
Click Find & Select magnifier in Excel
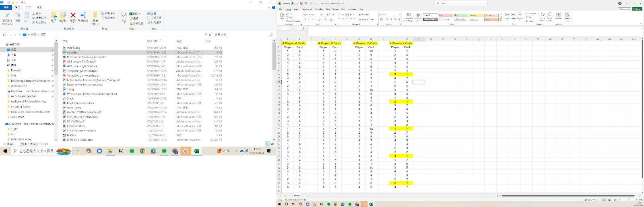tap(549, 14)
